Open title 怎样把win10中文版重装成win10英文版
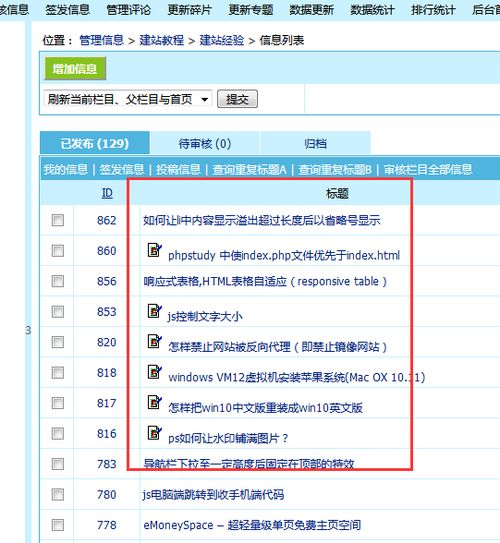This screenshot has height=543, width=500. (265, 408)
